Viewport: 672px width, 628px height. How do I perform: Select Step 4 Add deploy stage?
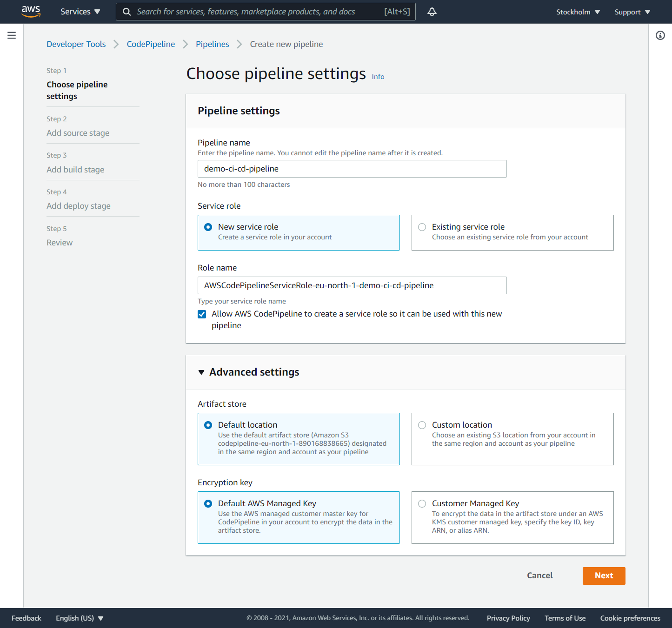(79, 206)
